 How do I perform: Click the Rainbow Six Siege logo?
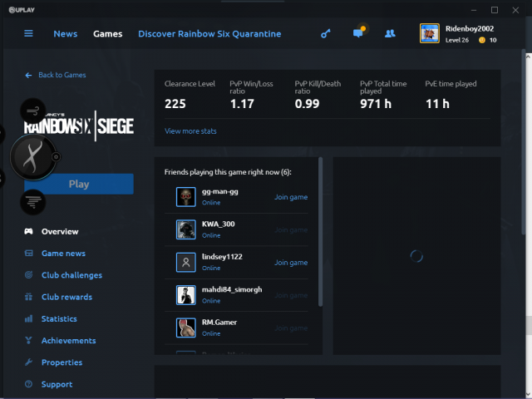pyautogui.click(x=79, y=126)
